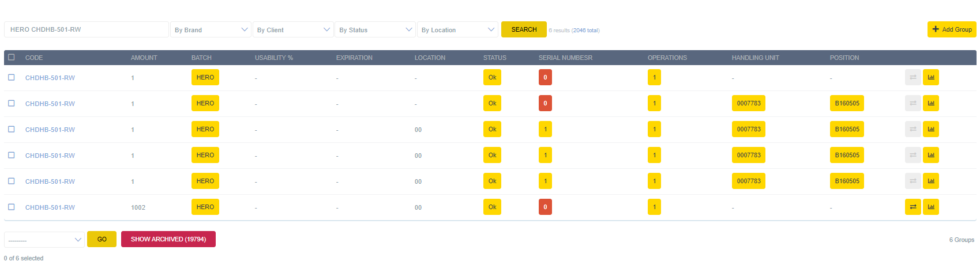Sort by the AMOUNT column header
Image resolution: width=980 pixels, height=280 pixels.
coord(144,58)
